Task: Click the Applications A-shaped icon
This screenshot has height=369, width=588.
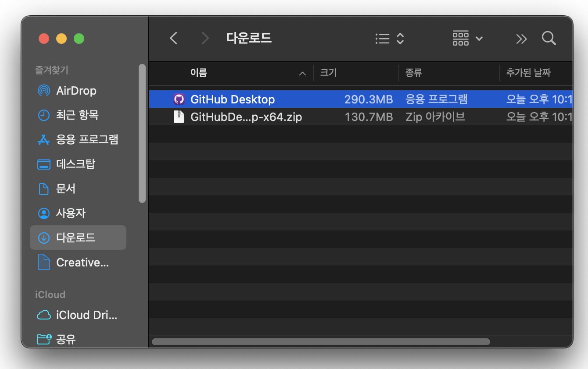Action: click(x=43, y=140)
